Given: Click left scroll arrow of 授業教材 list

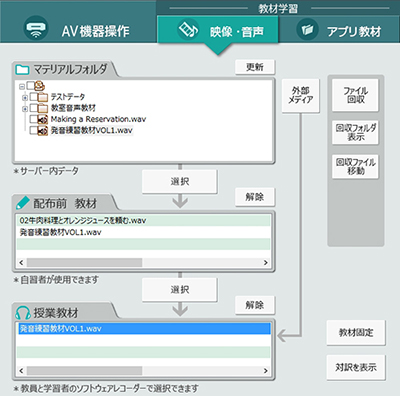Looking at the screenshot, I should [x=21, y=371].
